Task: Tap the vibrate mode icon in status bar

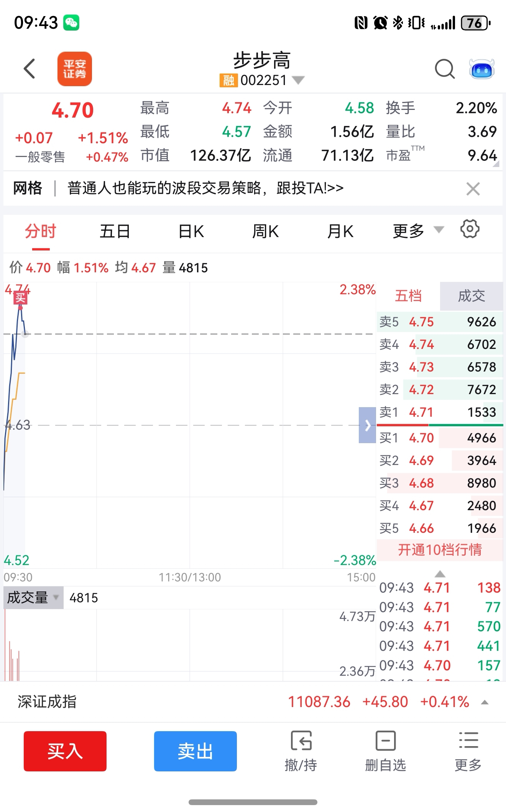Action: tap(416, 23)
